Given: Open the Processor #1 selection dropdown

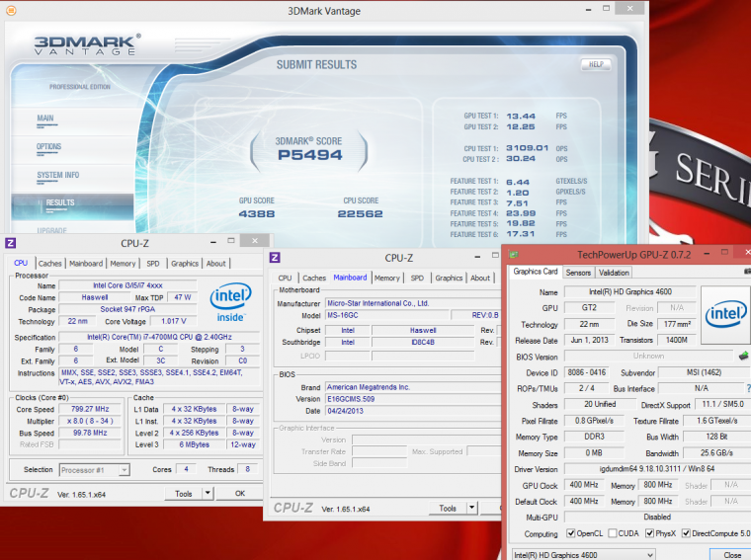Looking at the screenshot, I should tap(95, 469).
